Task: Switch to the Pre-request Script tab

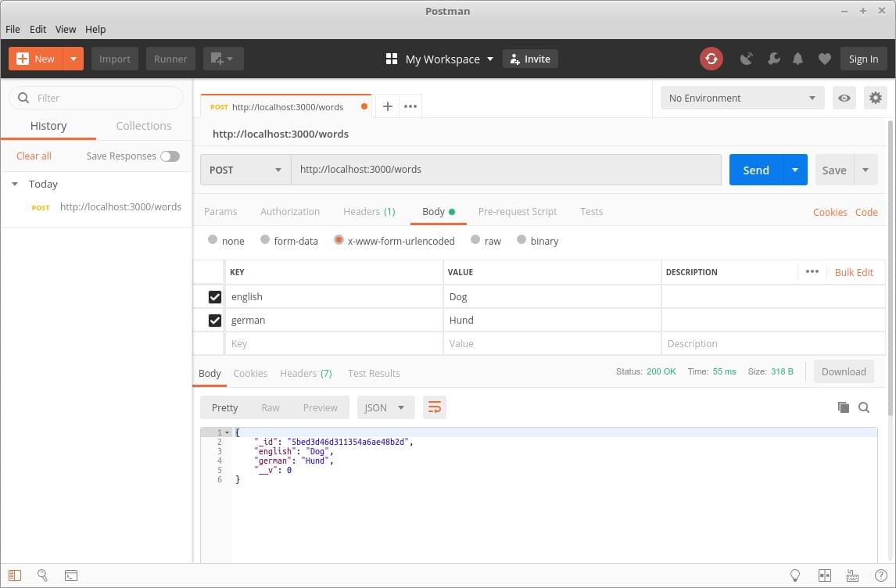Action: click(x=517, y=211)
